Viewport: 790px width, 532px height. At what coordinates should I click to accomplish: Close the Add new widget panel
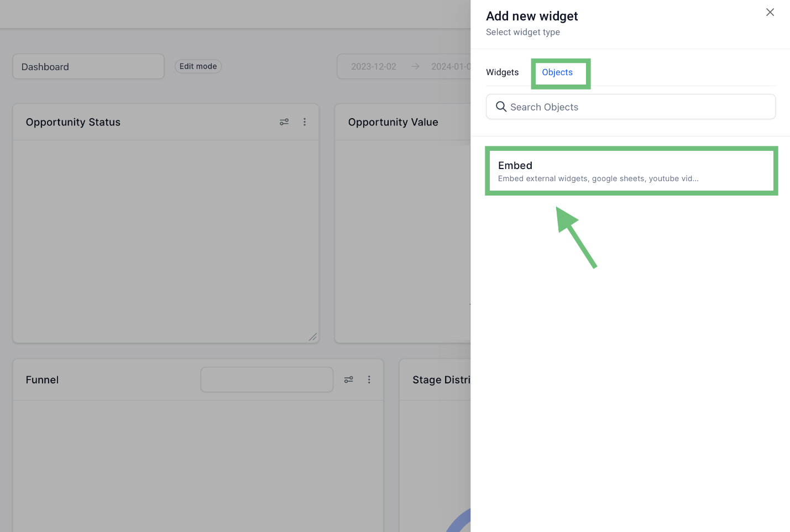click(770, 12)
